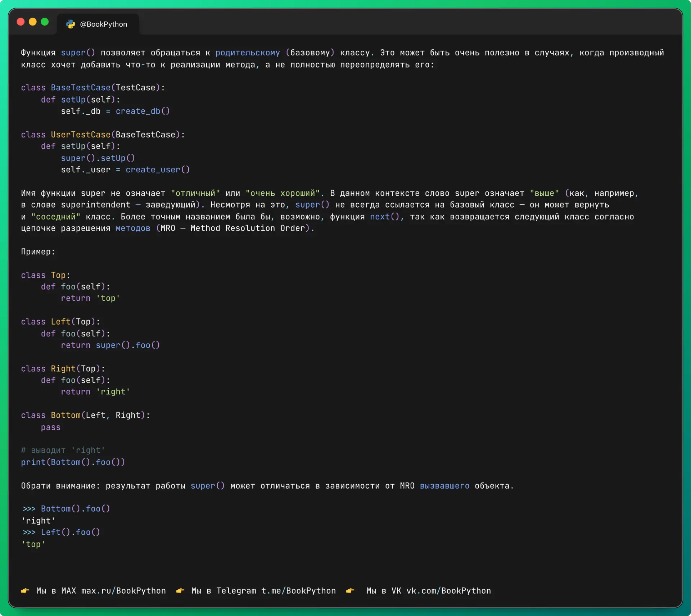691x616 pixels.
Task: Click the 'pass' keyword line
Action: (51, 427)
